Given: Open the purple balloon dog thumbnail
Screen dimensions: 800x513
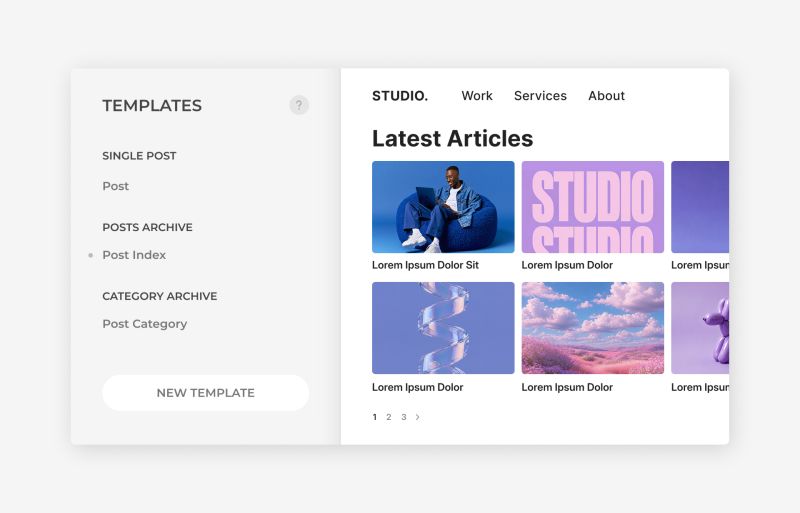Looking at the screenshot, I should (x=700, y=328).
